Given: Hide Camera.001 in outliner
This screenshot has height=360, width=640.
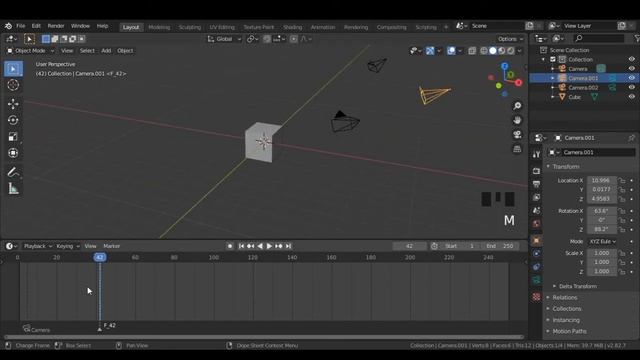Looking at the screenshot, I should 631,78.
